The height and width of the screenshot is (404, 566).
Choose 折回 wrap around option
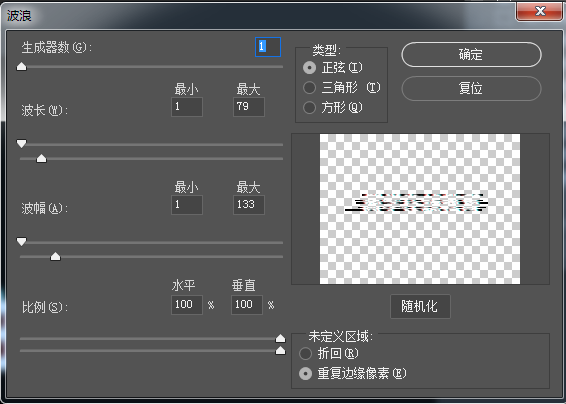305,353
